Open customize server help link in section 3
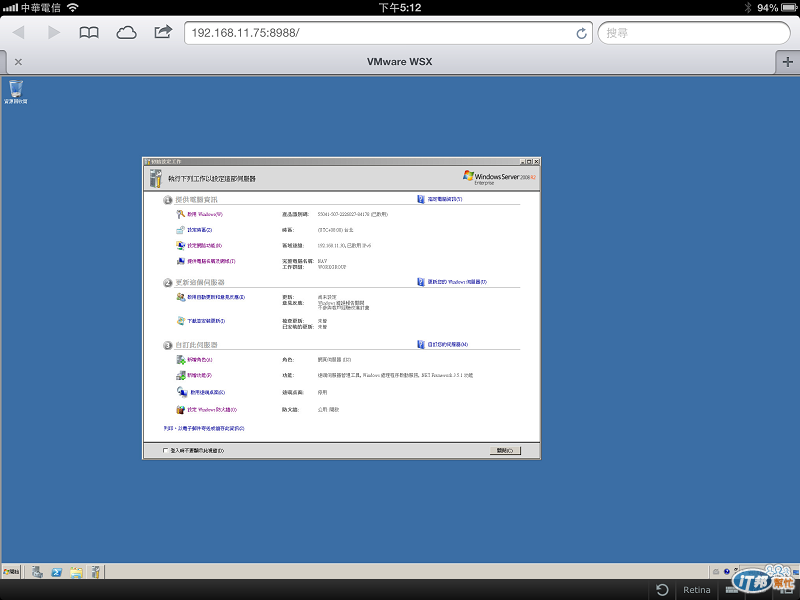Image resolution: width=800 pixels, height=600 pixels. pos(447,344)
